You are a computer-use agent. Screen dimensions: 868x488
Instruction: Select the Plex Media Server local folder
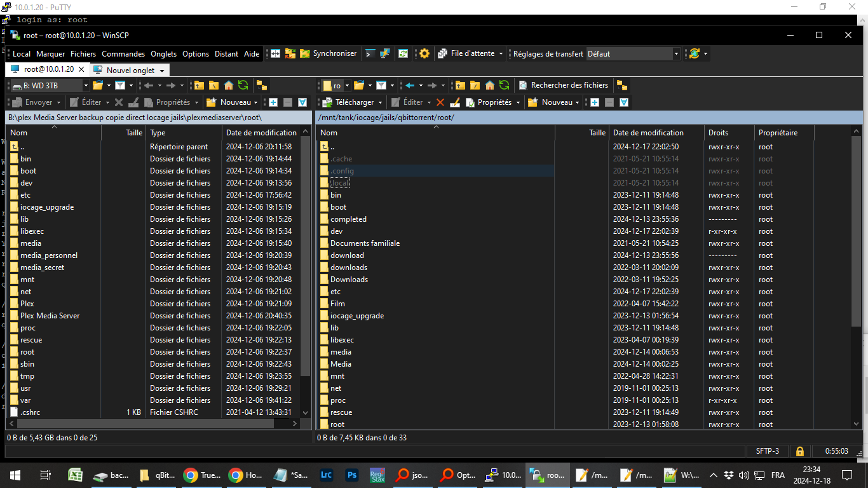(50, 316)
